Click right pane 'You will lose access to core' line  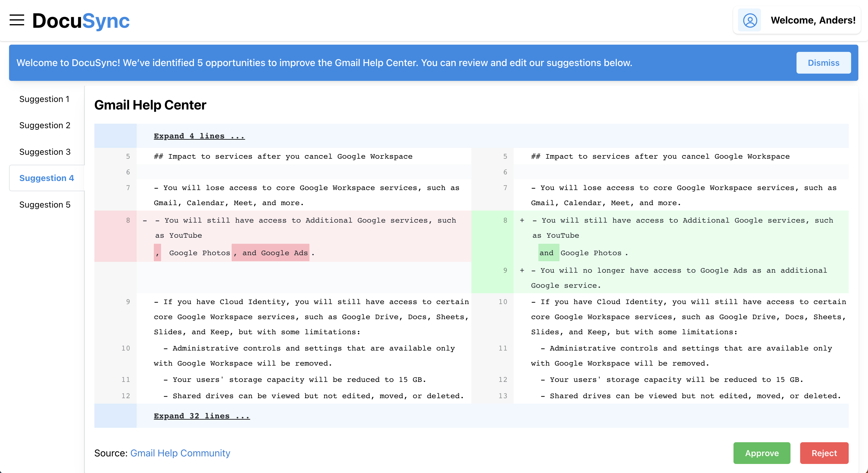684,195
